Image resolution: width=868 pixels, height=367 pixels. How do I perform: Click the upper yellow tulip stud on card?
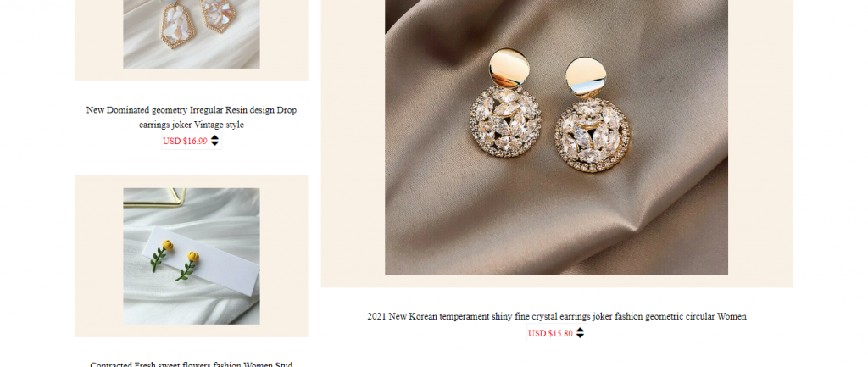click(162, 254)
